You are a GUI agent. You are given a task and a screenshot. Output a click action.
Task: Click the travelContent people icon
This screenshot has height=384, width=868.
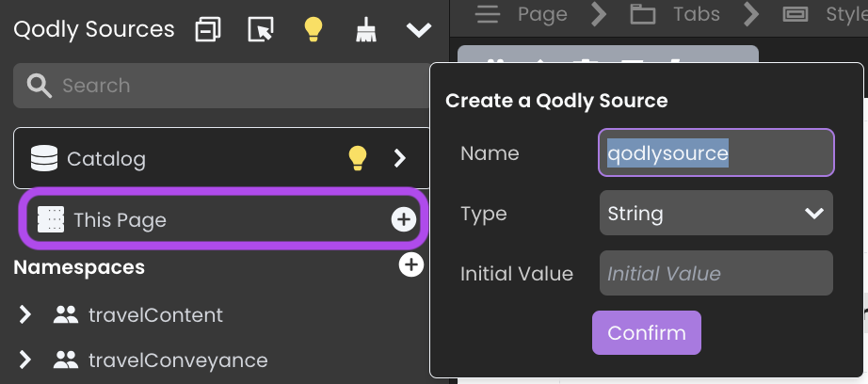pos(66,315)
